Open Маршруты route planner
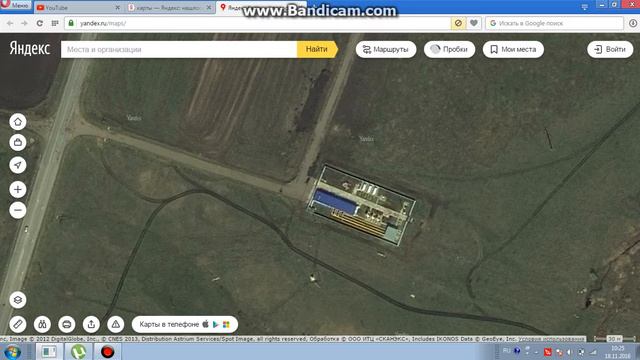Image resolution: width=640 pixels, height=360 pixels. coord(386,49)
